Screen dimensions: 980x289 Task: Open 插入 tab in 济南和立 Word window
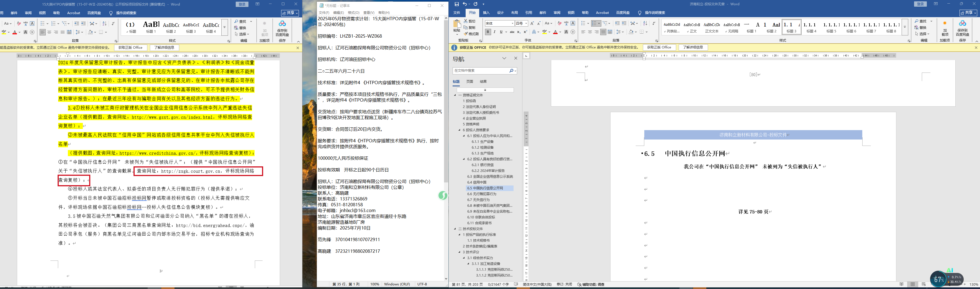pos(486,12)
